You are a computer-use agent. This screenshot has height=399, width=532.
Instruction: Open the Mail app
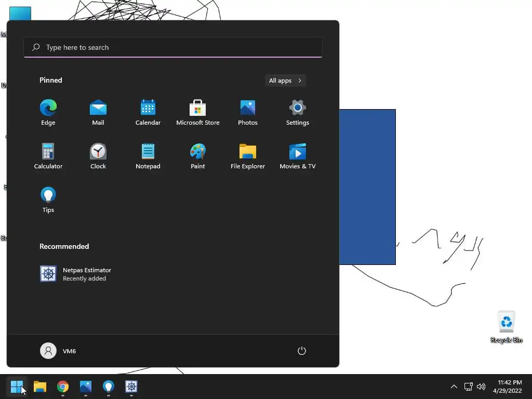tap(98, 113)
